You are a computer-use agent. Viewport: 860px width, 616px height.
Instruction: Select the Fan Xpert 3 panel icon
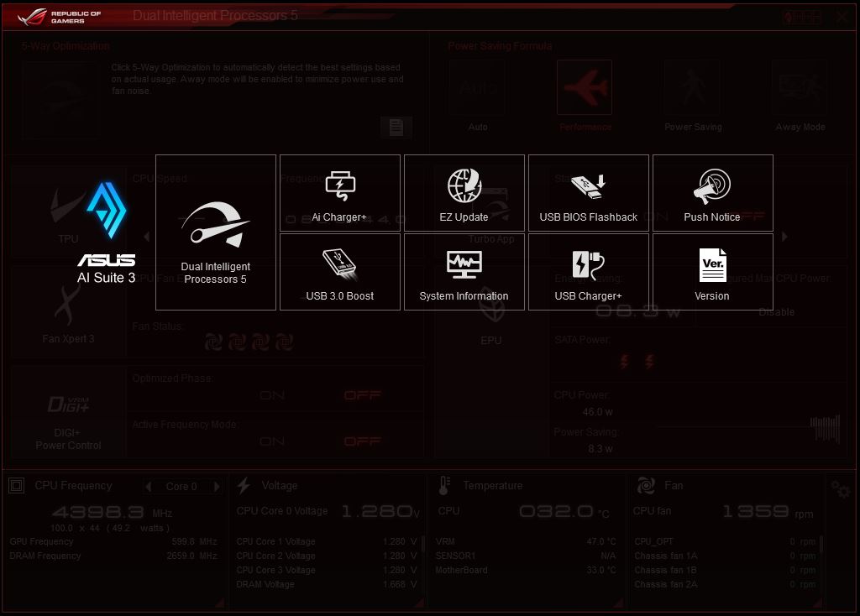pos(68,314)
